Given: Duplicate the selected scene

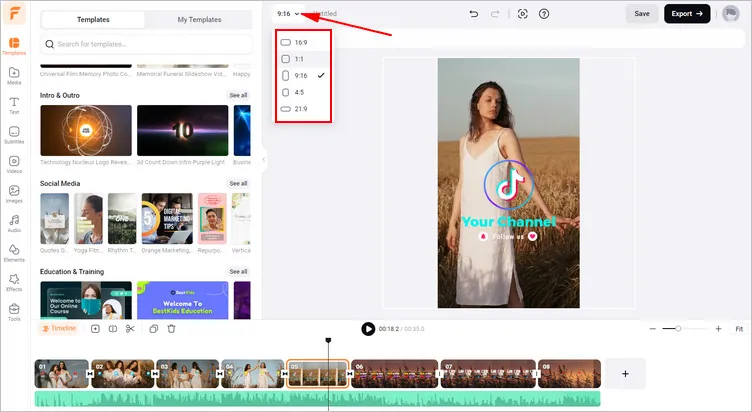Looking at the screenshot, I should (x=153, y=329).
